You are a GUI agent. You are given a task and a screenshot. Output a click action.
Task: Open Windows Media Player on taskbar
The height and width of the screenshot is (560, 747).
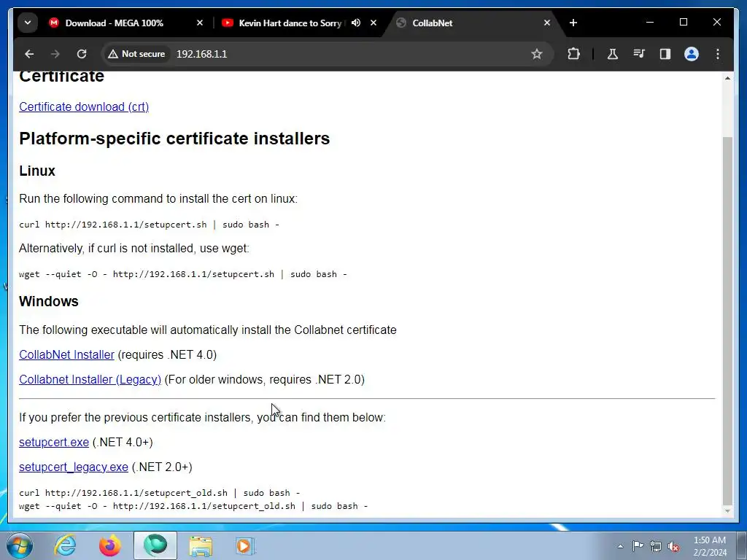246,545
